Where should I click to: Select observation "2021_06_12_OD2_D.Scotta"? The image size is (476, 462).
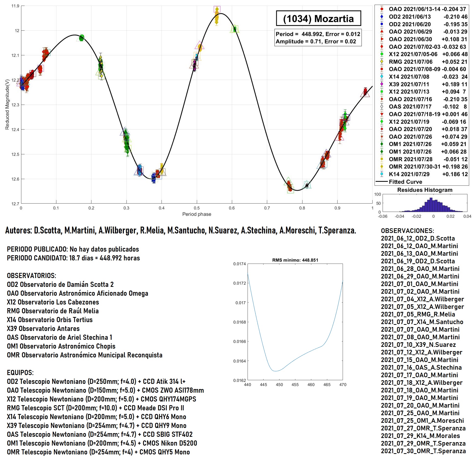[418, 238]
